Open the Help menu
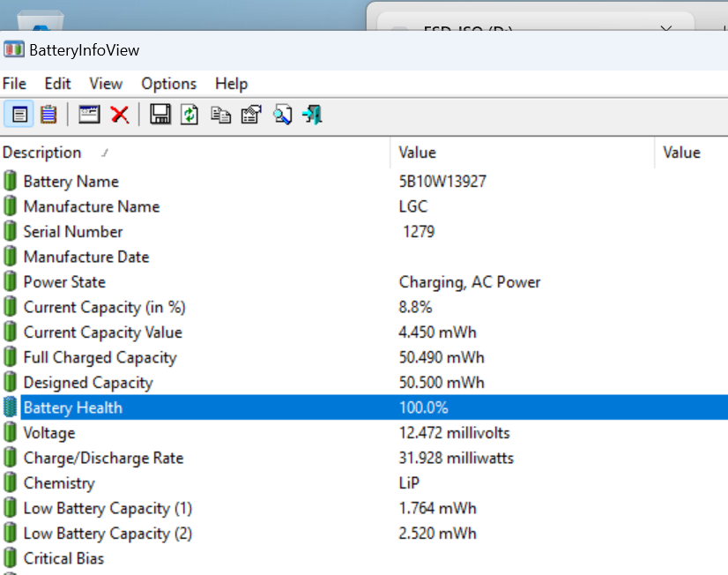The image size is (728, 575). [231, 84]
